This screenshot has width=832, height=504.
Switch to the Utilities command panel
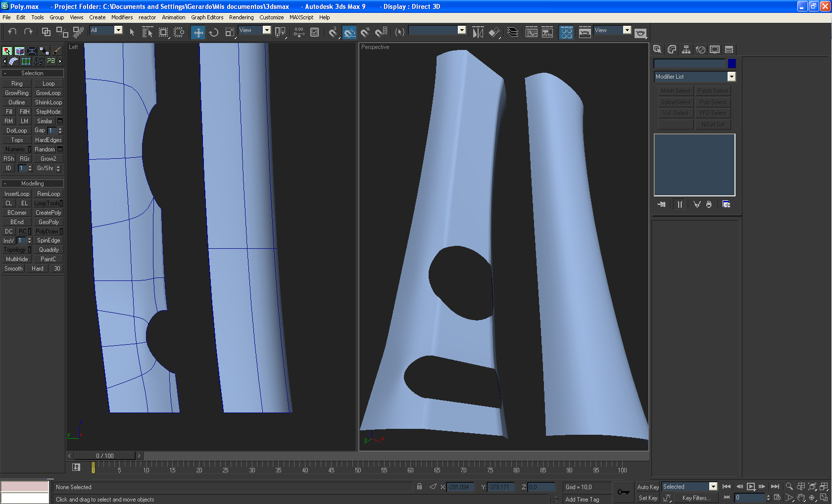click(729, 49)
